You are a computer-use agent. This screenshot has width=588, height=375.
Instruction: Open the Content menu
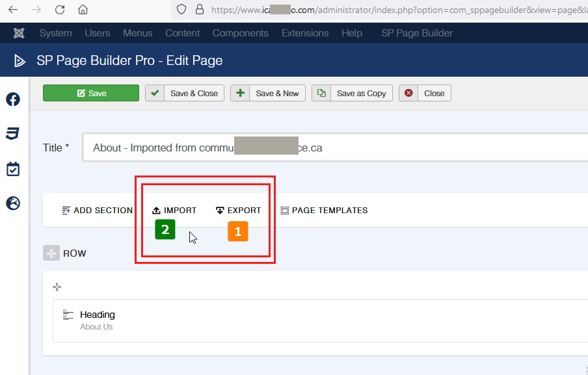click(x=182, y=33)
